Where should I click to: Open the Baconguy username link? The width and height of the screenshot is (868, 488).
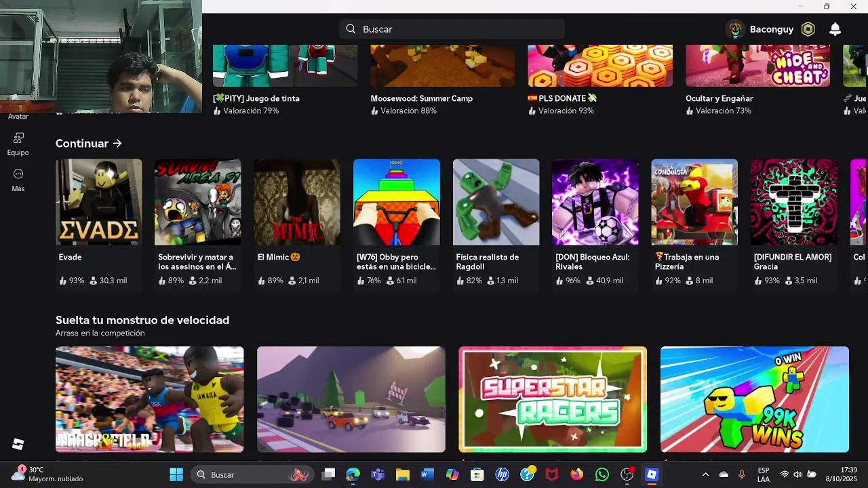(772, 29)
